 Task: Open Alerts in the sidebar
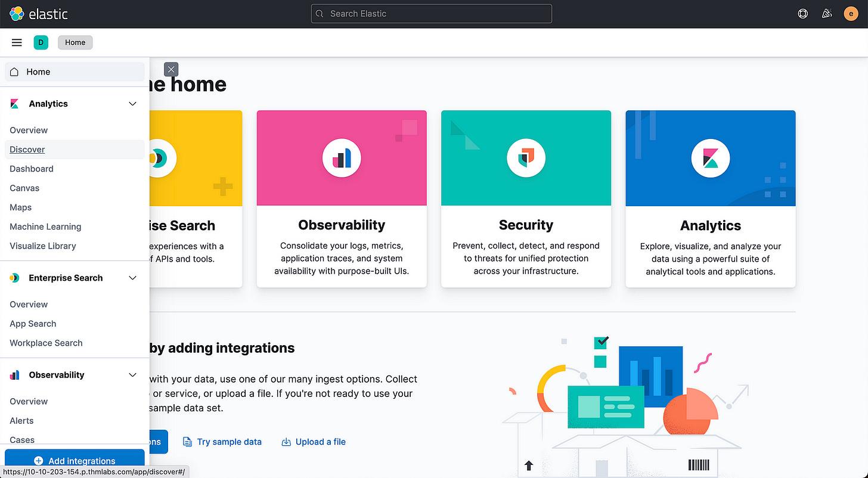(x=21, y=421)
